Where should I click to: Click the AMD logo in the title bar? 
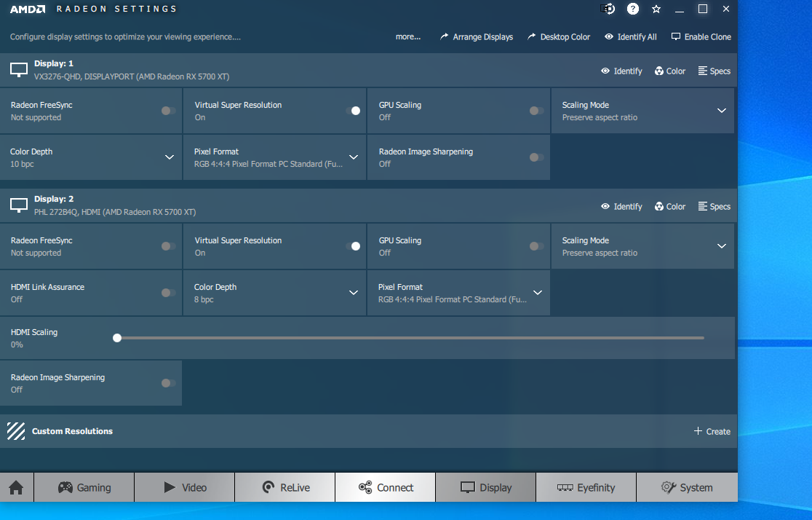pyautogui.click(x=28, y=9)
